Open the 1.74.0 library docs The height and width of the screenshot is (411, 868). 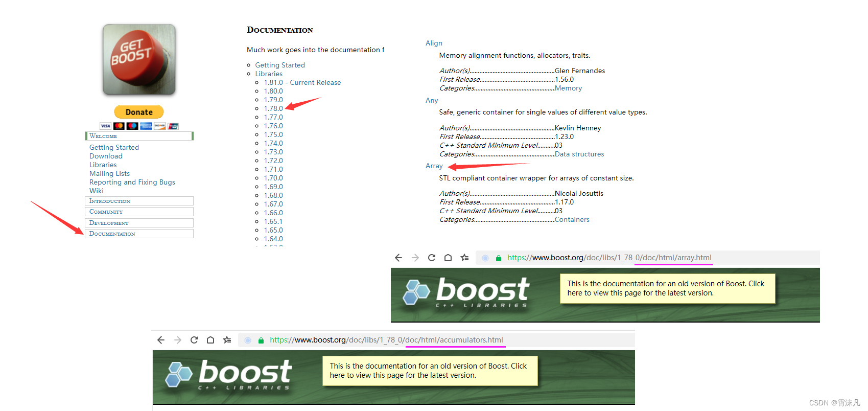tap(273, 143)
